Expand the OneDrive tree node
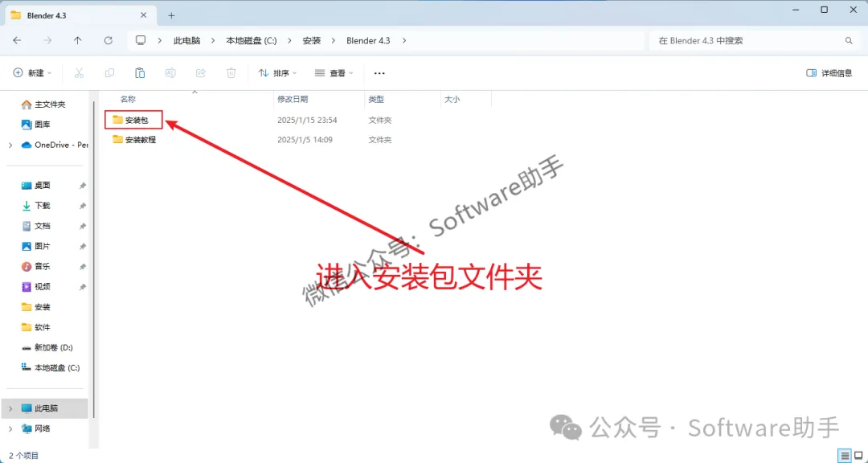 [x=10, y=145]
